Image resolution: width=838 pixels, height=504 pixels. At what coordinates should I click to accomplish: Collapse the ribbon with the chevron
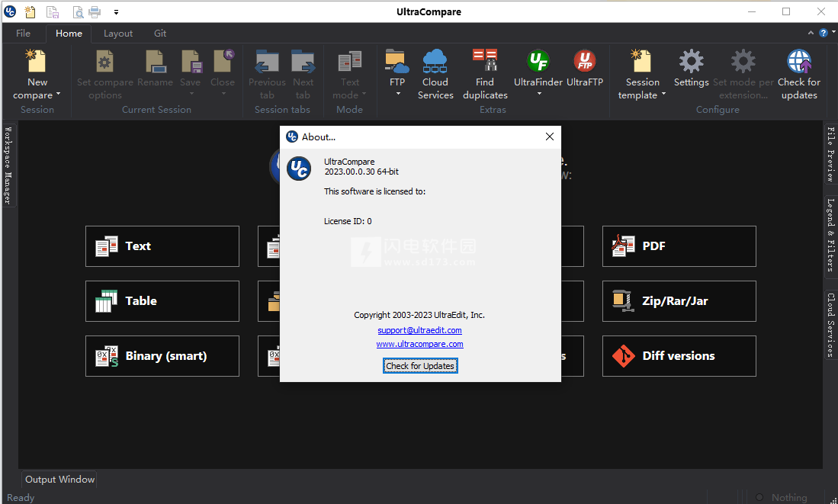point(811,33)
